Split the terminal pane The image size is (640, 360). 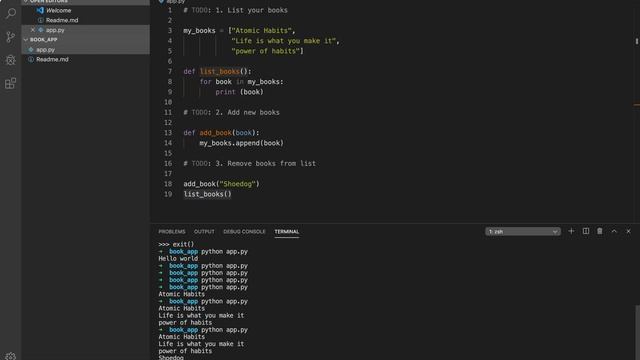[x=586, y=231]
